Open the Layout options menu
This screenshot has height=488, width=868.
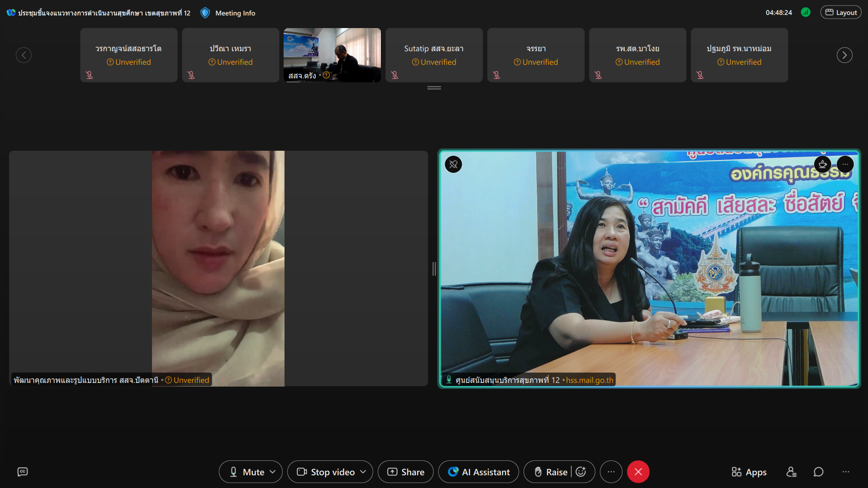point(841,13)
